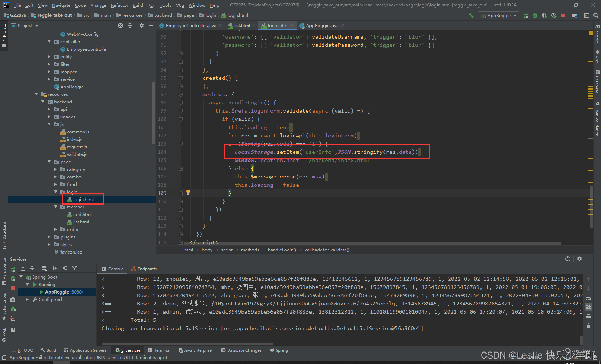This screenshot has width=601, height=364.
Task: Open the :8080/ link for AppReggie
Action: click(77, 292)
